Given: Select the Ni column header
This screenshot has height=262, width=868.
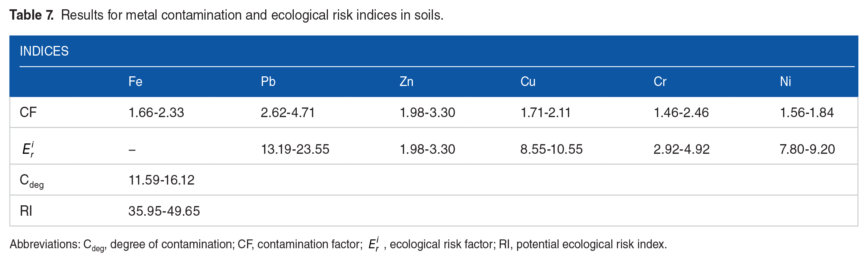Looking at the screenshot, I should (785, 82).
